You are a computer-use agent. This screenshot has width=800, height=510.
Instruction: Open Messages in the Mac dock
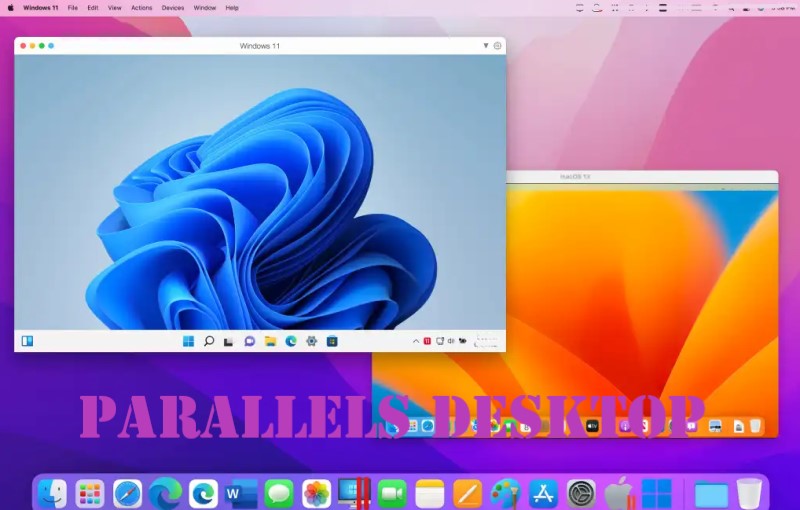point(279,494)
